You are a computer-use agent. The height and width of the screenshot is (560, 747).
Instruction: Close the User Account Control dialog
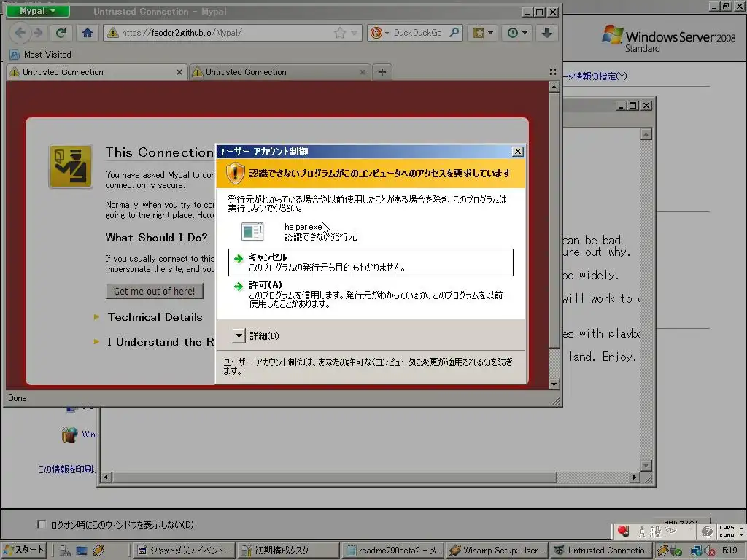(x=517, y=152)
